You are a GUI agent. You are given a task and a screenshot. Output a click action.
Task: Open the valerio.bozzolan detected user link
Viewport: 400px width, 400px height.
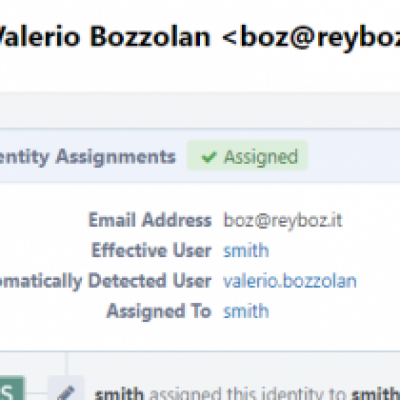[x=290, y=281]
